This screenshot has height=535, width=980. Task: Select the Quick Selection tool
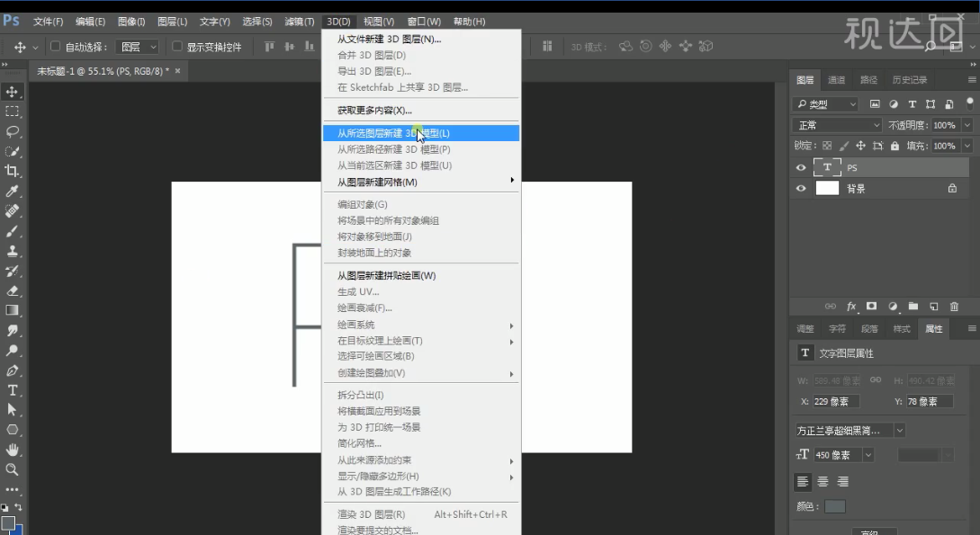tap(12, 151)
